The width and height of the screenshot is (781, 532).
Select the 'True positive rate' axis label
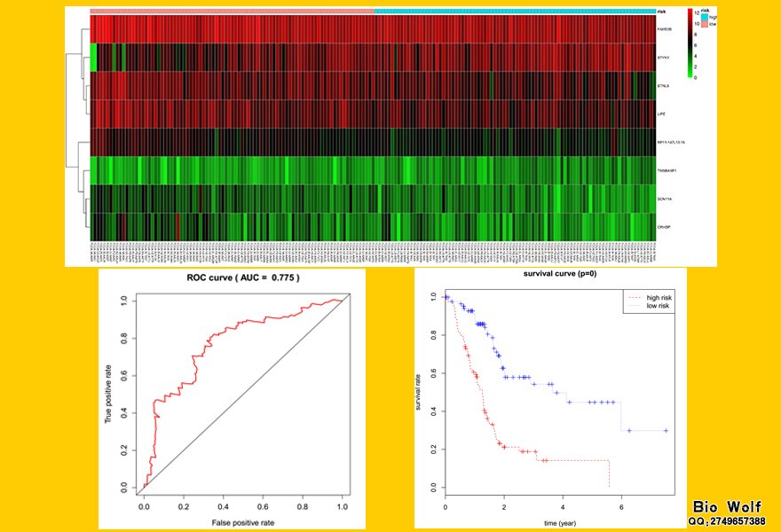pos(107,395)
